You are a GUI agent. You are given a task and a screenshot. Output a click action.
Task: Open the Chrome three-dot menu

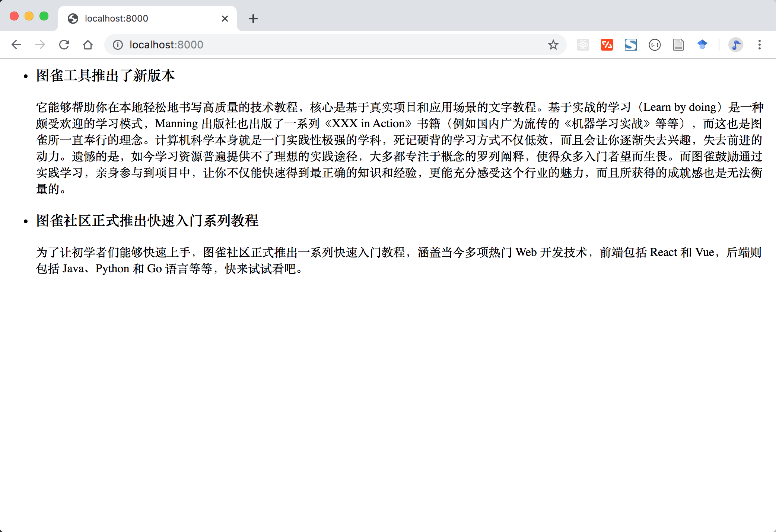click(x=759, y=45)
